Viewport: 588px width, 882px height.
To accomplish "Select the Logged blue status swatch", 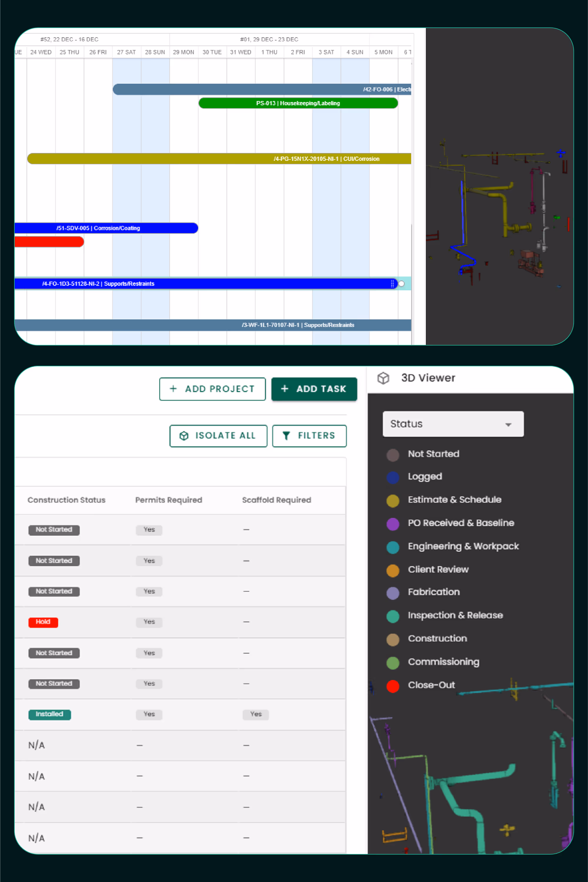I will click(x=393, y=477).
